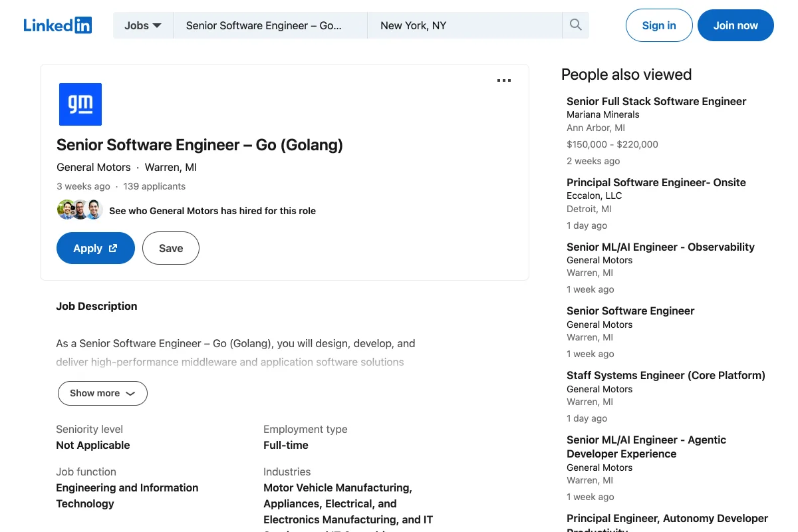Click the hired employees avatar group
This screenshot has height=532, width=798.
tap(80, 209)
